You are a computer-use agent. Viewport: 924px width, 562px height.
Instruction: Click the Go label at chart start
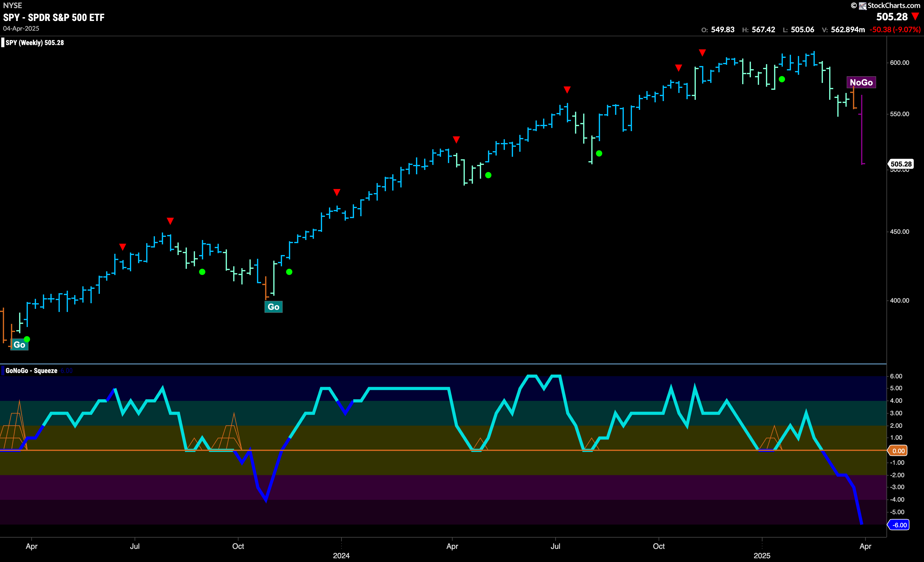coord(19,345)
